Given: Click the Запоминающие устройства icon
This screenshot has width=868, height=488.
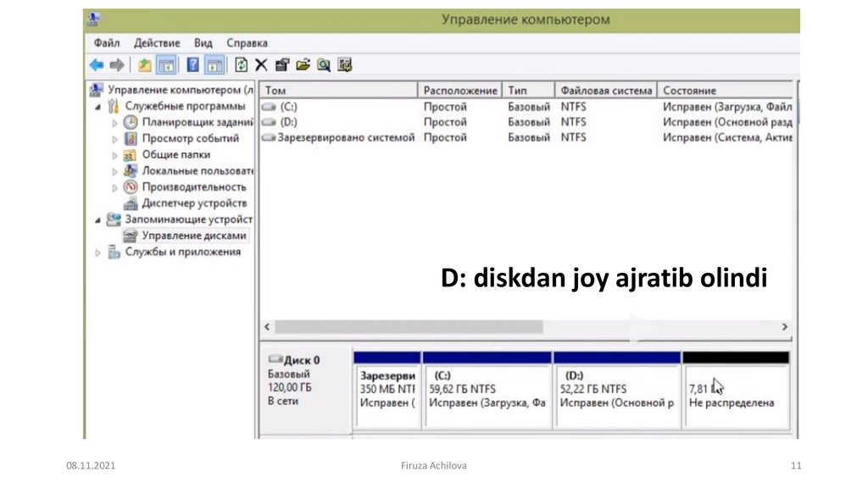Looking at the screenshot, I should 114,219.
